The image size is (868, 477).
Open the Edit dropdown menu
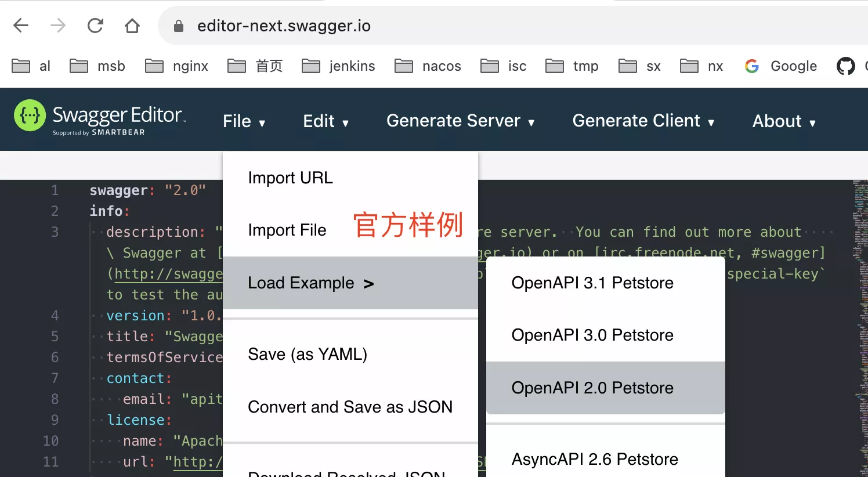[325, 121]
